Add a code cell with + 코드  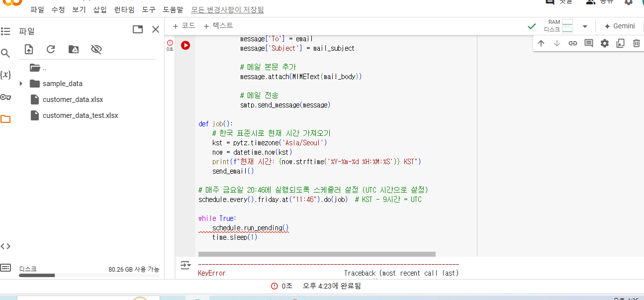point(184,26)
